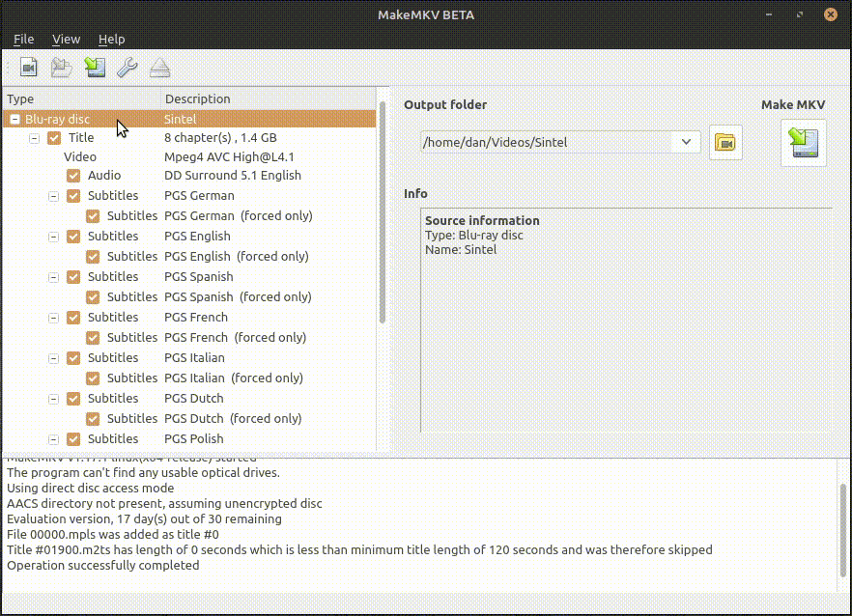Viewport: 852px width, 616px height.
Task: Click the Set output folder icon
Action: [x=725, y=142]
